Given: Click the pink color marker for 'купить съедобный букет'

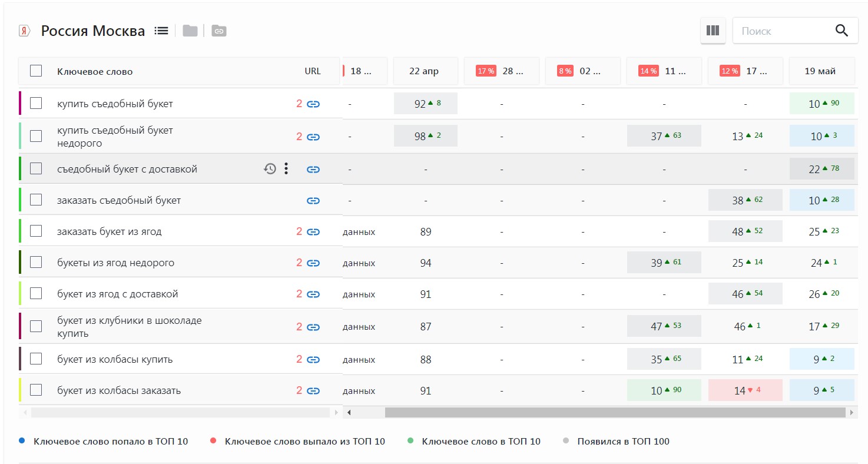Looking at the screenshot, I should pyautogui.click(x=20, y=103).
